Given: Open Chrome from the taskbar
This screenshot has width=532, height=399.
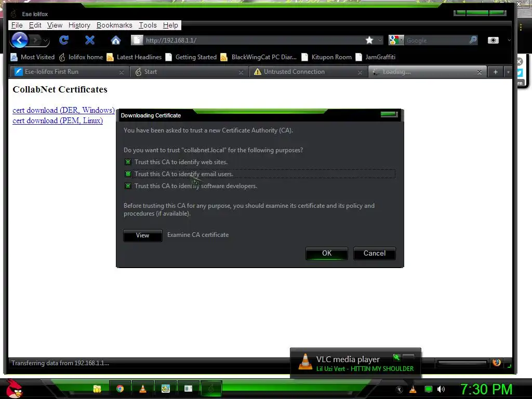Looking at the screenshot, I should click(x=120, y=389).
